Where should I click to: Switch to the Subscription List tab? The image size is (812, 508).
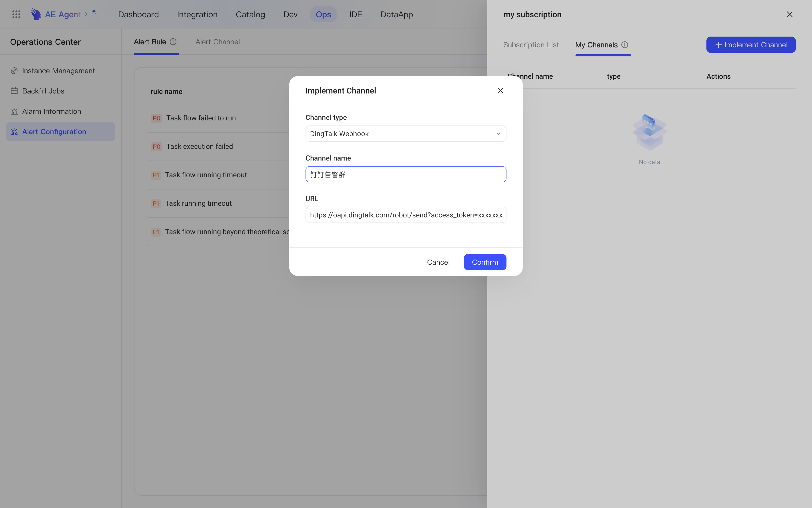(531, 45)
